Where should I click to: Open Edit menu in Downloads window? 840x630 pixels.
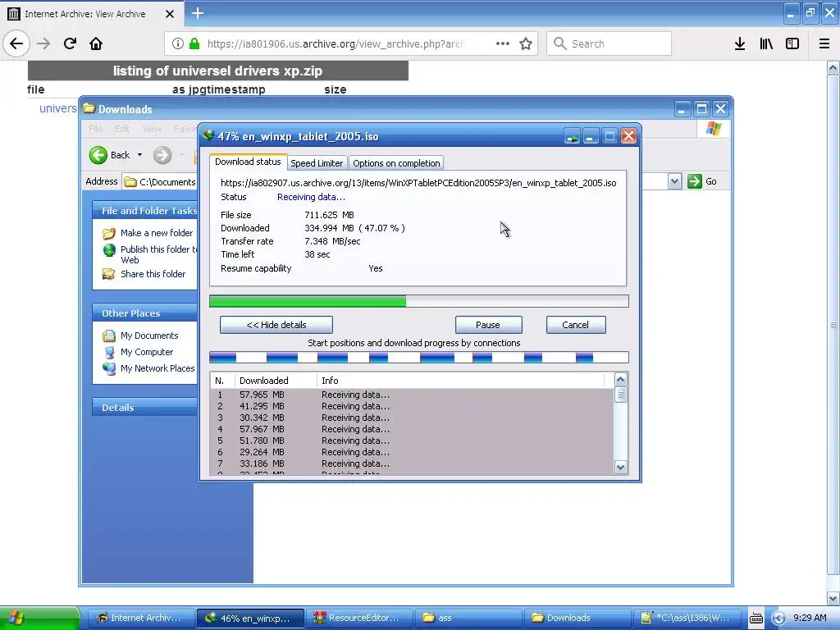122,129
